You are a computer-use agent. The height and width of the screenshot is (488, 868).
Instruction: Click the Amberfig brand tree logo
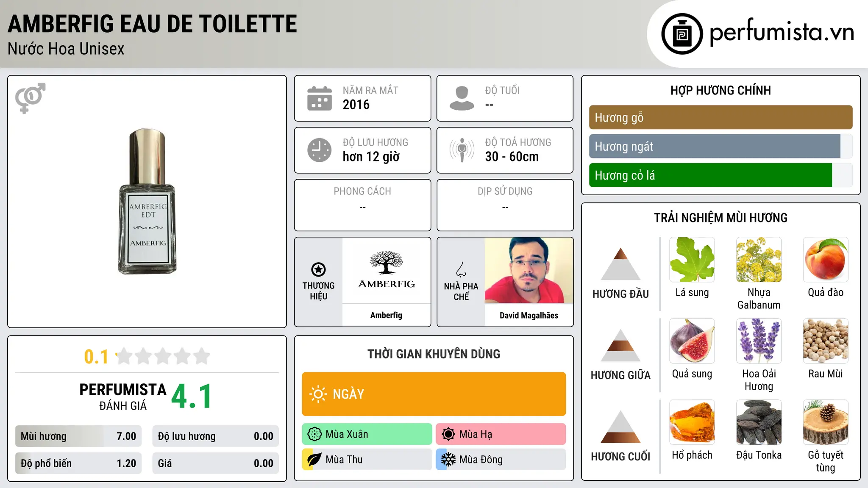click(386, 270)
